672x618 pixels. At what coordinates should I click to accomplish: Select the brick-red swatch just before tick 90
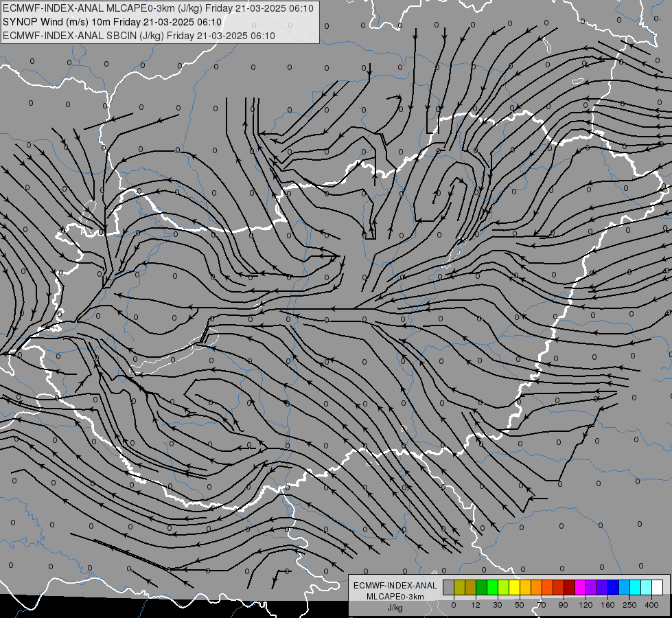(559, 588)
